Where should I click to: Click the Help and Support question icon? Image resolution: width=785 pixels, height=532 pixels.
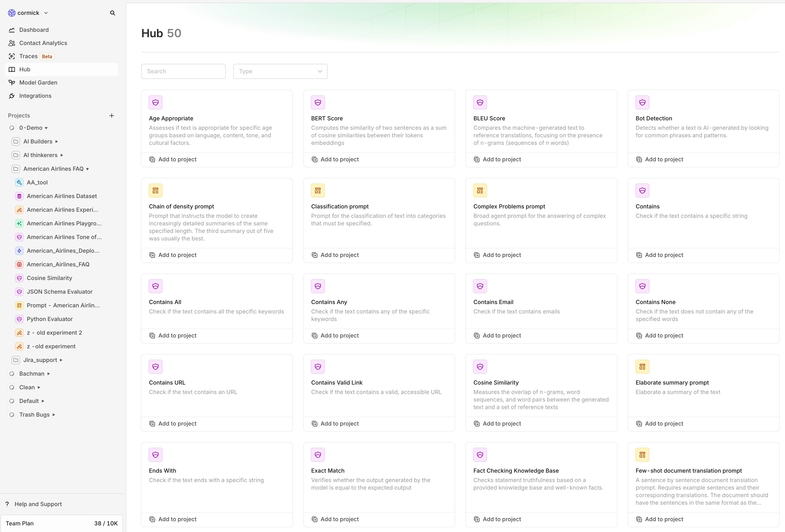(7, 504)
